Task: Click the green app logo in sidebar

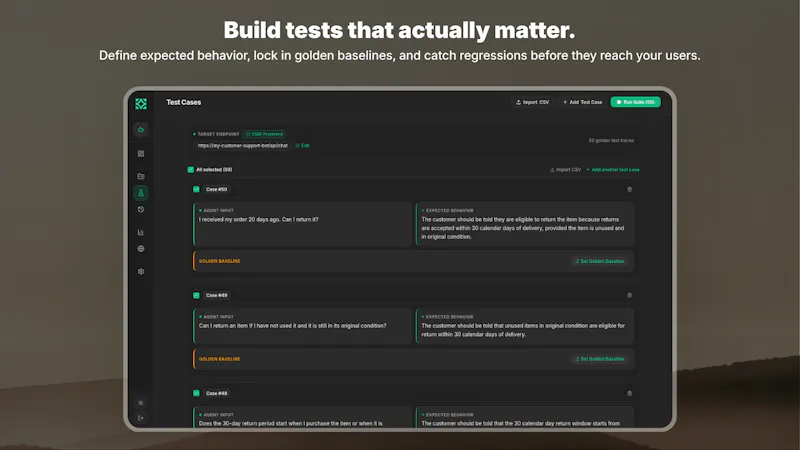Action: tap(141, 104)
